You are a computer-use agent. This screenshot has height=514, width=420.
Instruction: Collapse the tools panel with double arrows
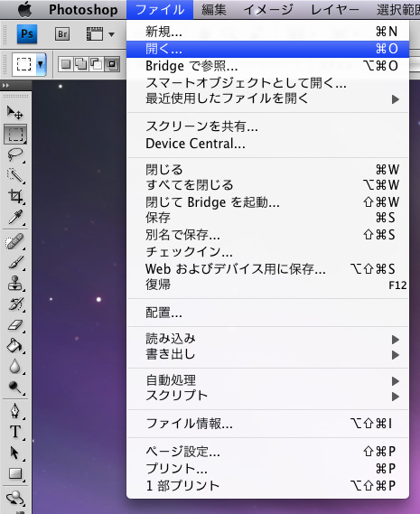coord(5,86)
